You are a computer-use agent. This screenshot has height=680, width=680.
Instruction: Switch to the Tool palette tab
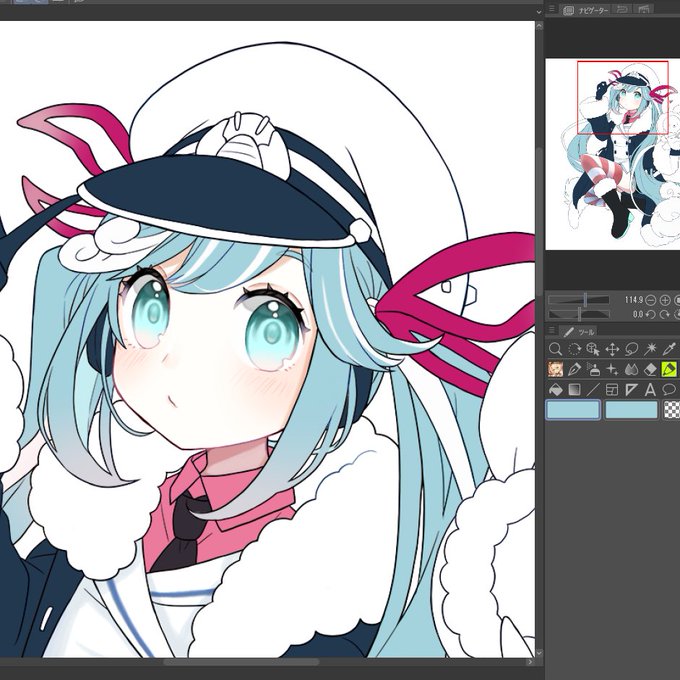(578, 332)
